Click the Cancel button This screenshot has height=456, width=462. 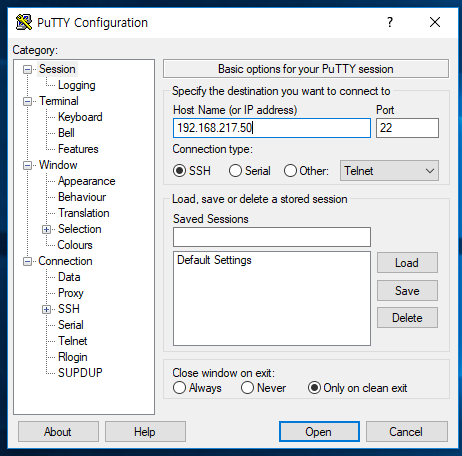(406, 432)
